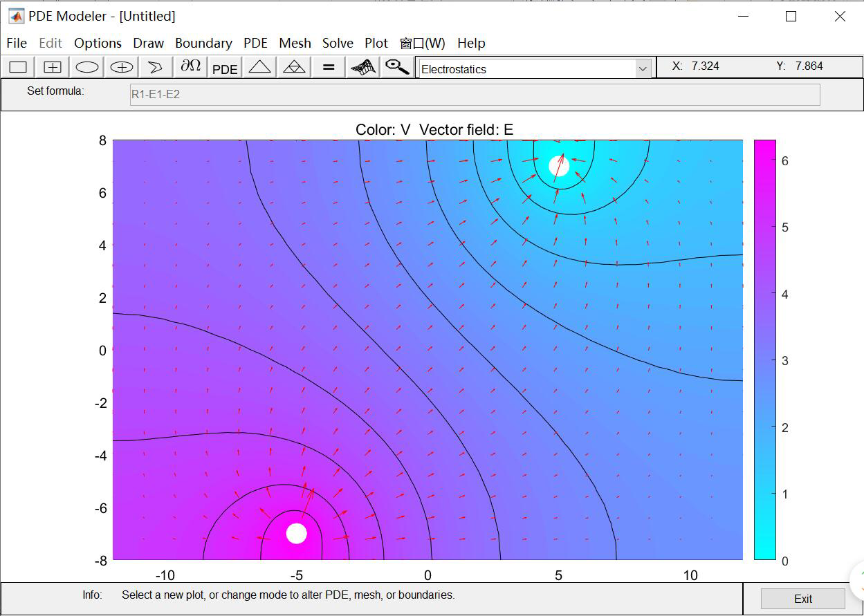
Task: Select the draw polygon tool
Action: pos(156,67)
